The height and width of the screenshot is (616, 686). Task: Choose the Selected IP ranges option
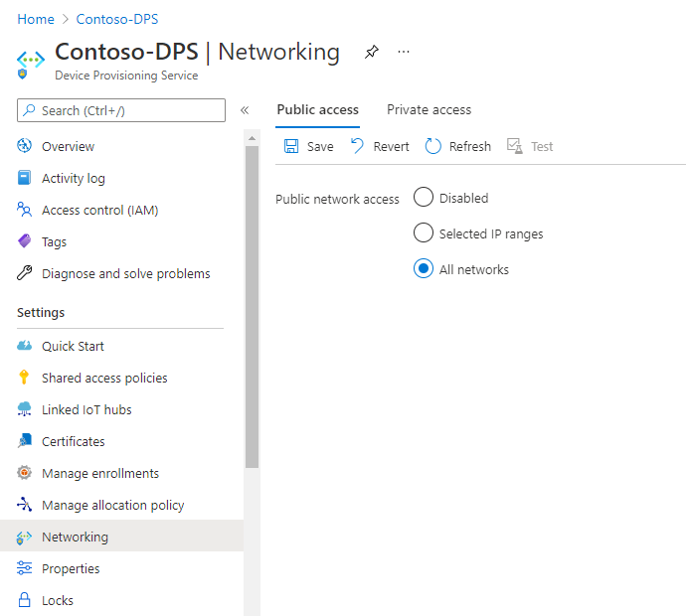pos(424,233)
